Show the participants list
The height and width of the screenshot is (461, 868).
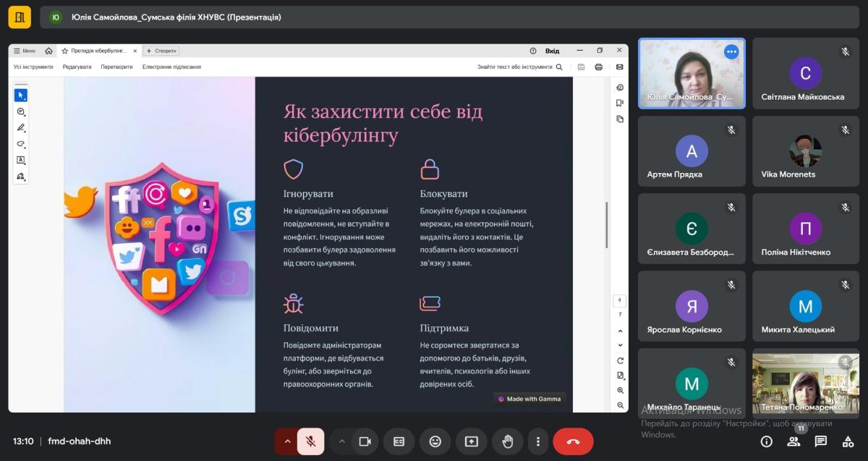(x=793, y=441)
